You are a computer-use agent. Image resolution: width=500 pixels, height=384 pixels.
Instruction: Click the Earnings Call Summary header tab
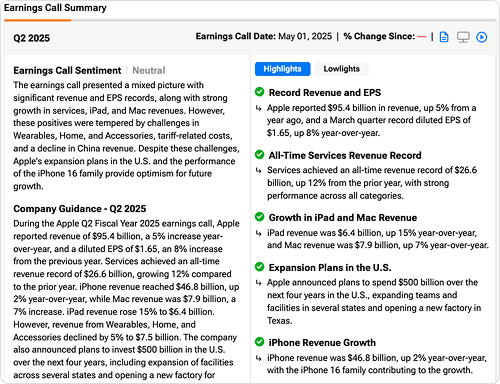[55, 8]
